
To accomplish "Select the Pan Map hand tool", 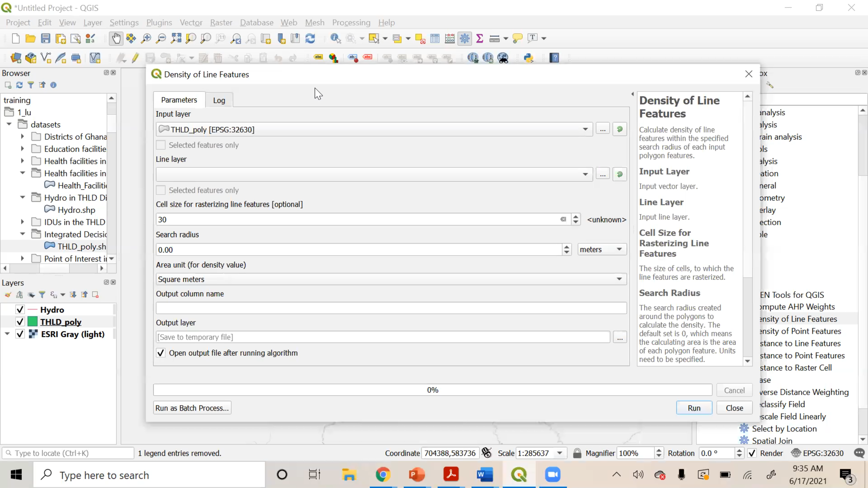I will (x=116, y=38).
